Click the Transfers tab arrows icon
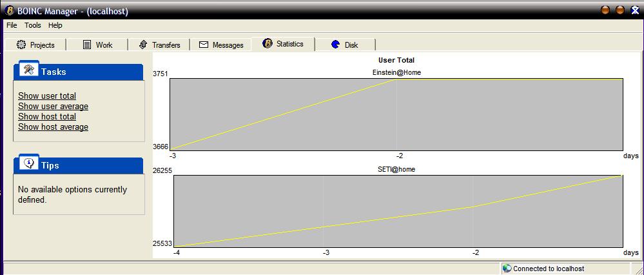This screenshot has width=644, height=275. pos(143,45)
